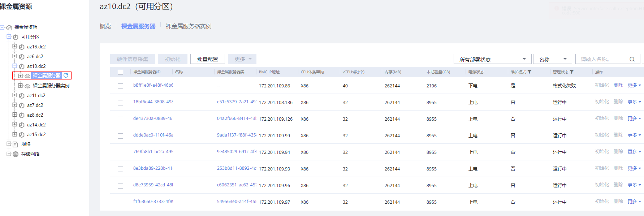644x216 pixels.
Task: Click the 存储网络 globe icon
Action: [x=16, y=154]
